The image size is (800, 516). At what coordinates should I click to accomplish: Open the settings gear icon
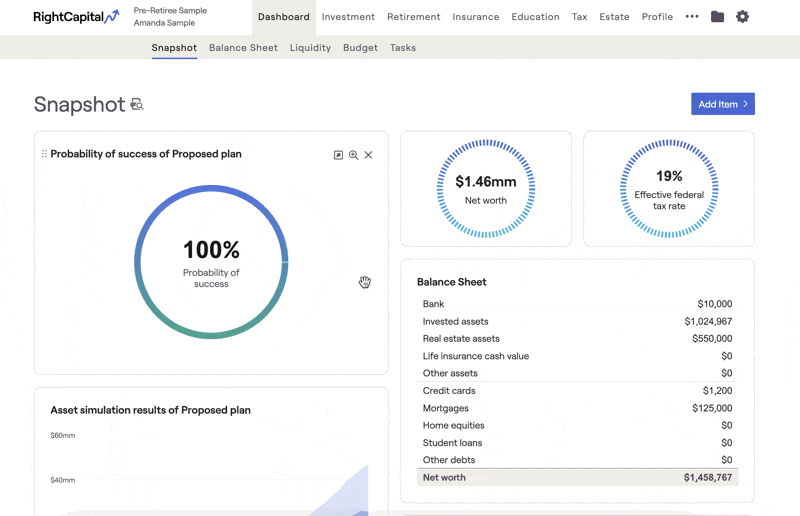[742, 17]
